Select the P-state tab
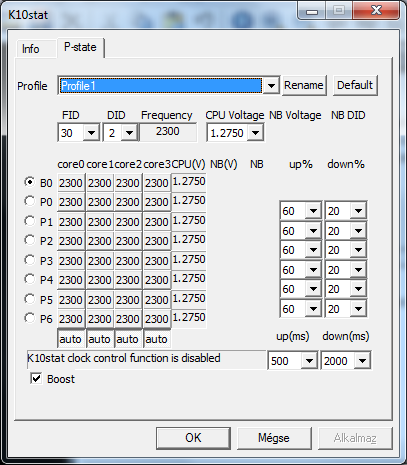 click(x=80, y=47)
